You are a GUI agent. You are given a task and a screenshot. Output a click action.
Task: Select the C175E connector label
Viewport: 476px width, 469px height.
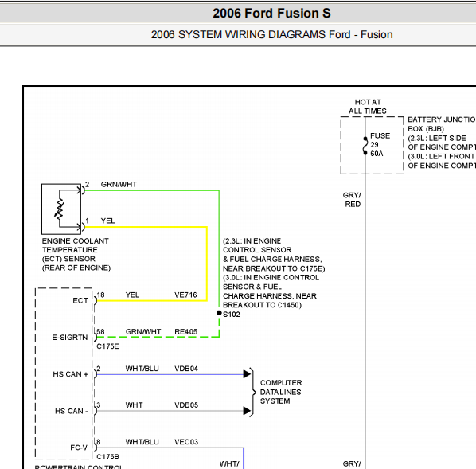pos(107,346)
